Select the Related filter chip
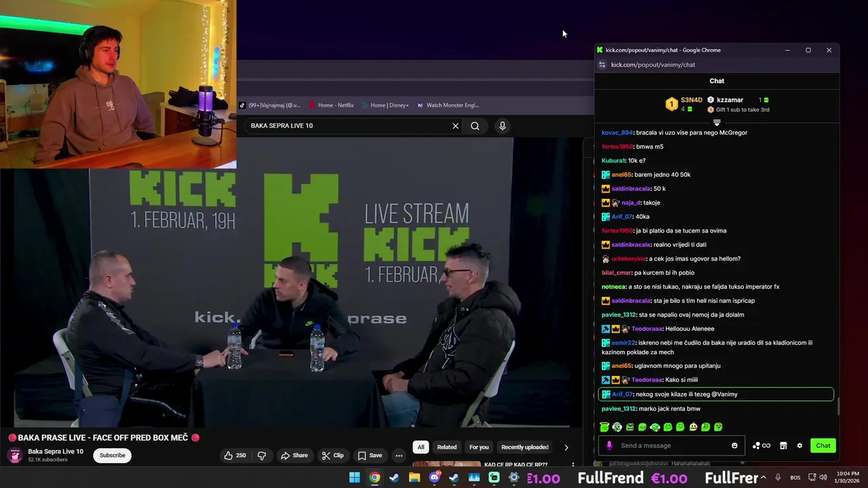This screenshot has width=868, height=488. 446,447
